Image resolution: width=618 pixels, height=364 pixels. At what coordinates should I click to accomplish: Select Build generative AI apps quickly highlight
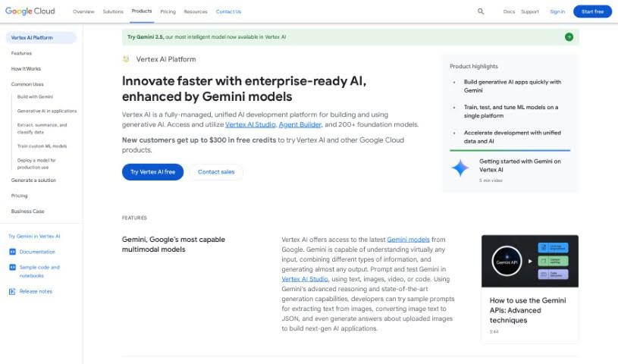[513, 86]
